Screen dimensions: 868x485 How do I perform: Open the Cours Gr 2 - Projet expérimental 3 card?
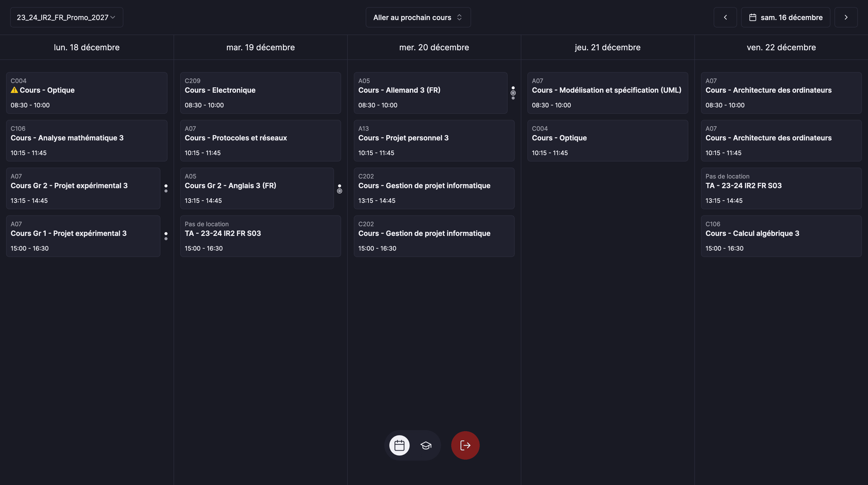tap(83, 188)
